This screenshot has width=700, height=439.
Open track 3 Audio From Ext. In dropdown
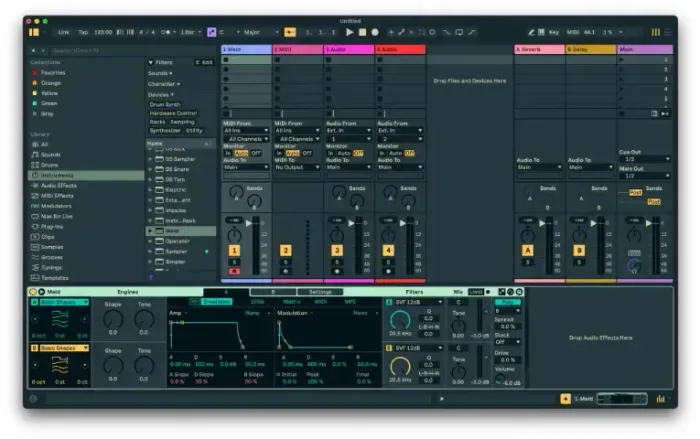[x=349, y=130]
